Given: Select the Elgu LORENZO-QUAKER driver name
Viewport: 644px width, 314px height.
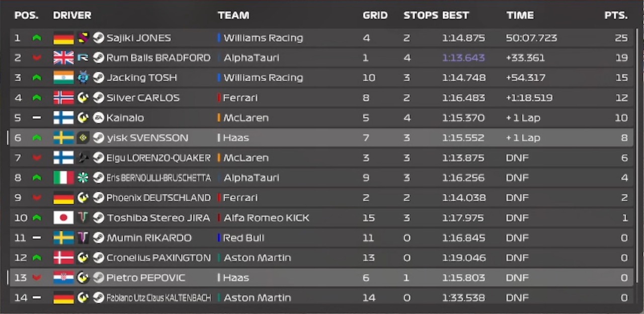Looking at the screenshot, I should point(158,158).
